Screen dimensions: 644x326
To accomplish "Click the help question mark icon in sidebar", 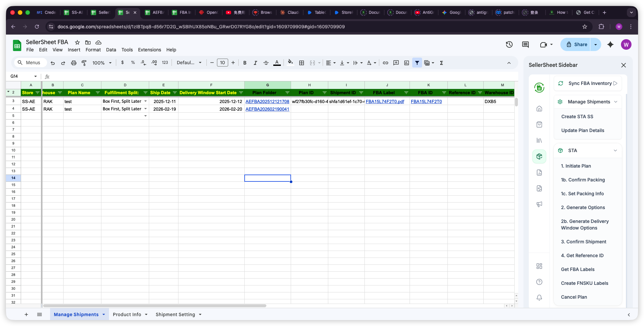I will [539, 282].
